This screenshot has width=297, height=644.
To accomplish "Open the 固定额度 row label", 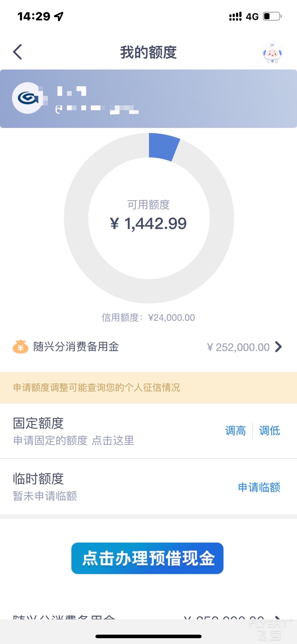I will 38,423.
